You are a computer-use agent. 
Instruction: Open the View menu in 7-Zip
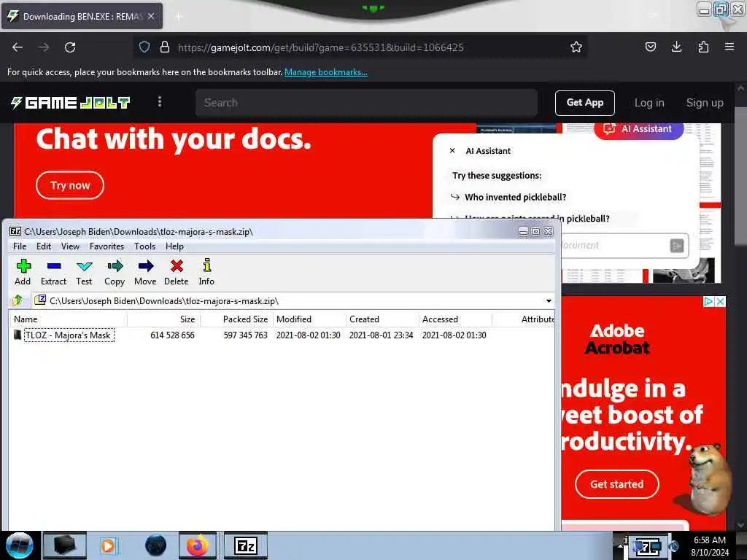pyautogui.click(x=70, y=246)
